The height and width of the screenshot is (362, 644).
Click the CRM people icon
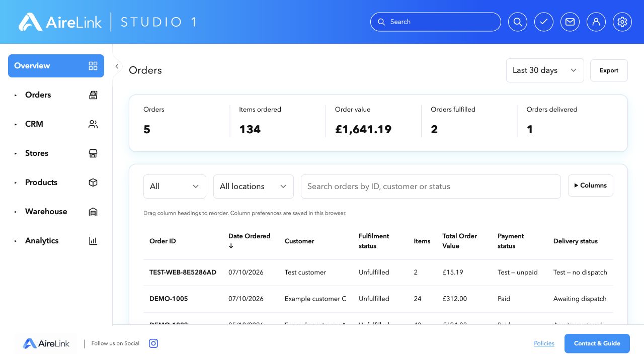coord(93,124)
